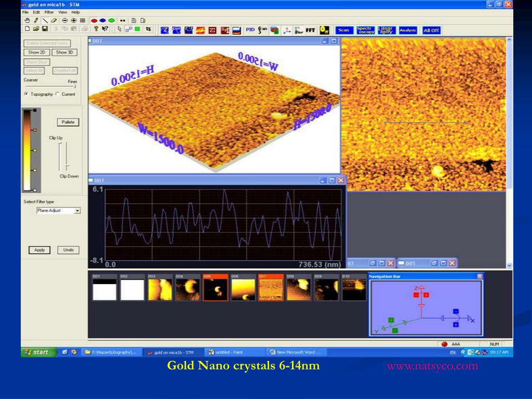Click the PID settings icon
This screenshot has width=532, height=399.
[x=250, y=30]
